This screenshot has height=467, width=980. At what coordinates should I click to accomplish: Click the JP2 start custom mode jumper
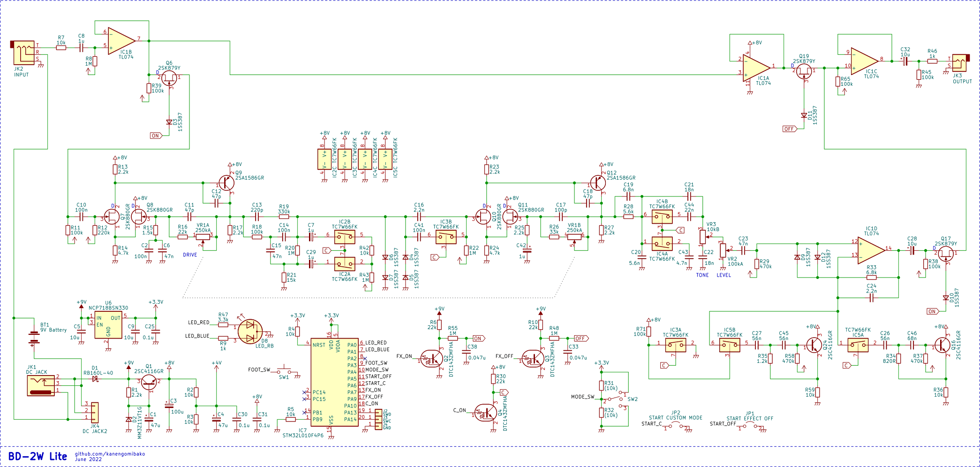[676, 426]
